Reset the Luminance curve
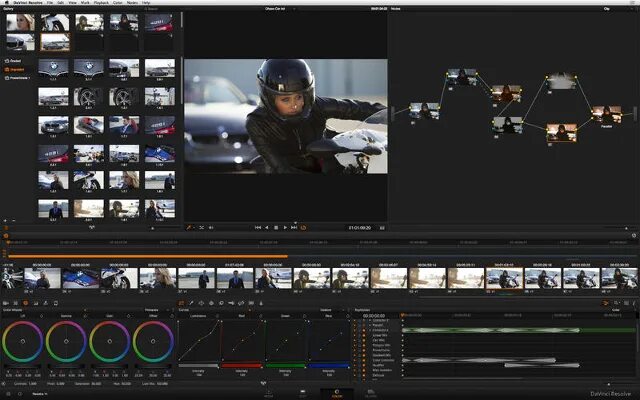Screen dimensions: 640x400 218,316
